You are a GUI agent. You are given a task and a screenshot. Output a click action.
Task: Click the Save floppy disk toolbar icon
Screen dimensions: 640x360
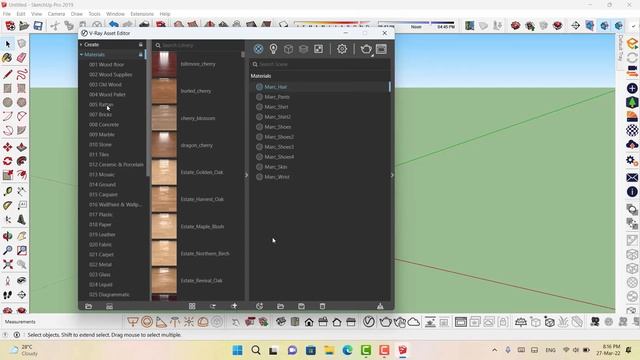coord(38,26)
